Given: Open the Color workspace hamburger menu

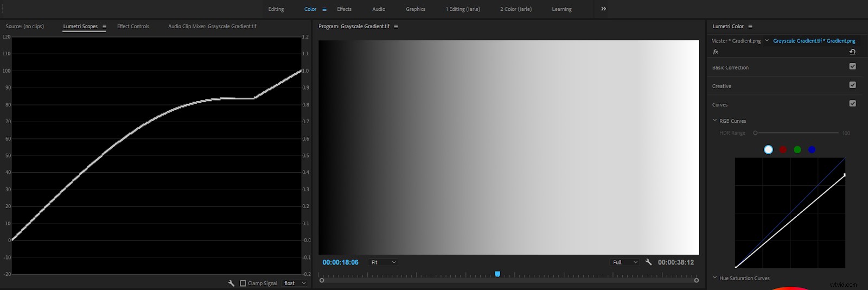Looking at the screenshot, I should tap(324, 9).
